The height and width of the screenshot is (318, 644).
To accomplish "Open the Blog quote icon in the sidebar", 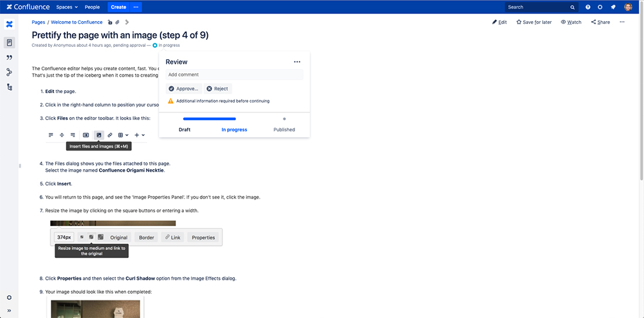I will tap(9, 57).
